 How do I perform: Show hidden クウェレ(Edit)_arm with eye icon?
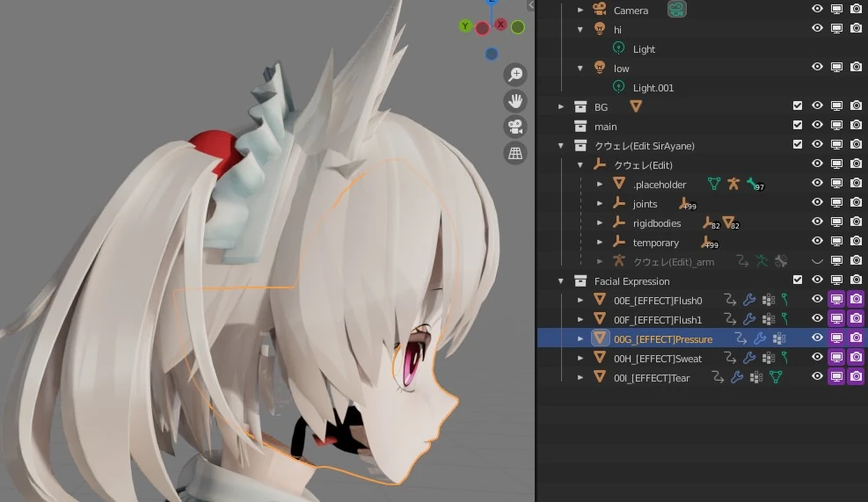[x=817, y=261]
